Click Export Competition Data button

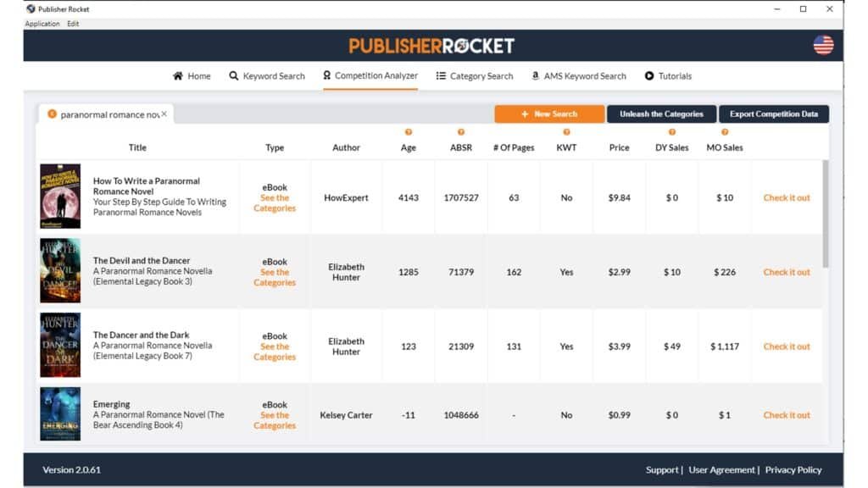[x=774, y=114]
